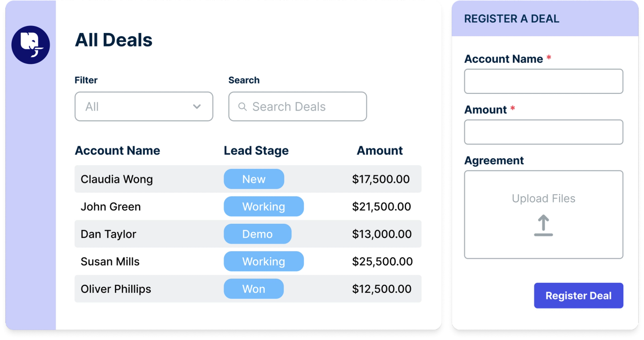
Task: Click the Amount input field
Action: pos(543,132)
